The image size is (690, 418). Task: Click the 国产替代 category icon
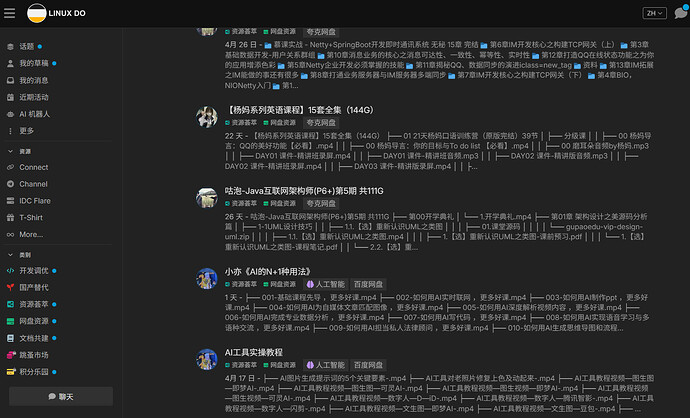pos(10,287)
